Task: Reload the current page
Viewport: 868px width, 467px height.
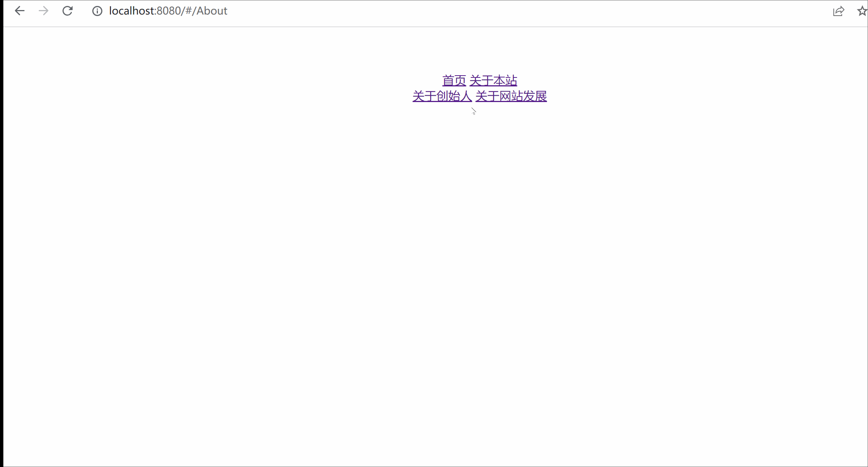Action: point(67,11)
